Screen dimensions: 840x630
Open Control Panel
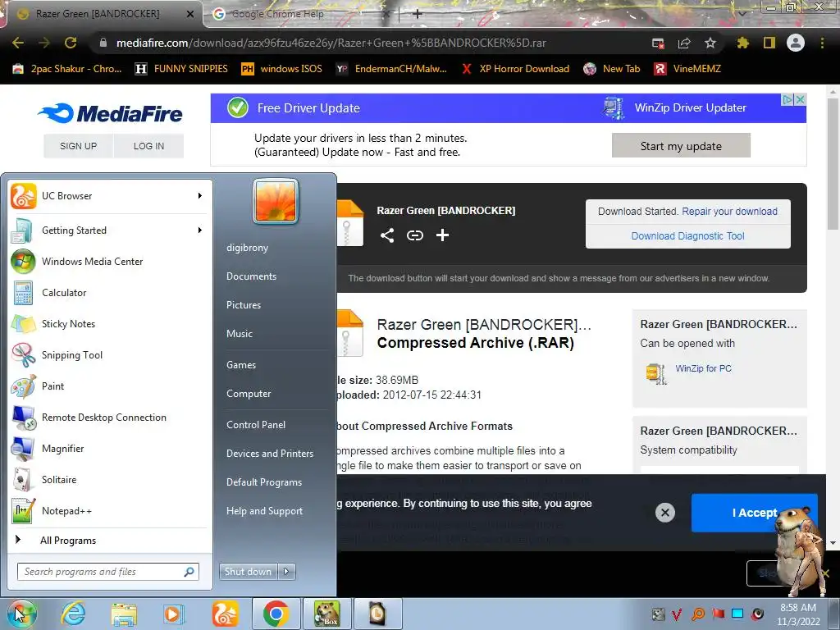point(256,425)
